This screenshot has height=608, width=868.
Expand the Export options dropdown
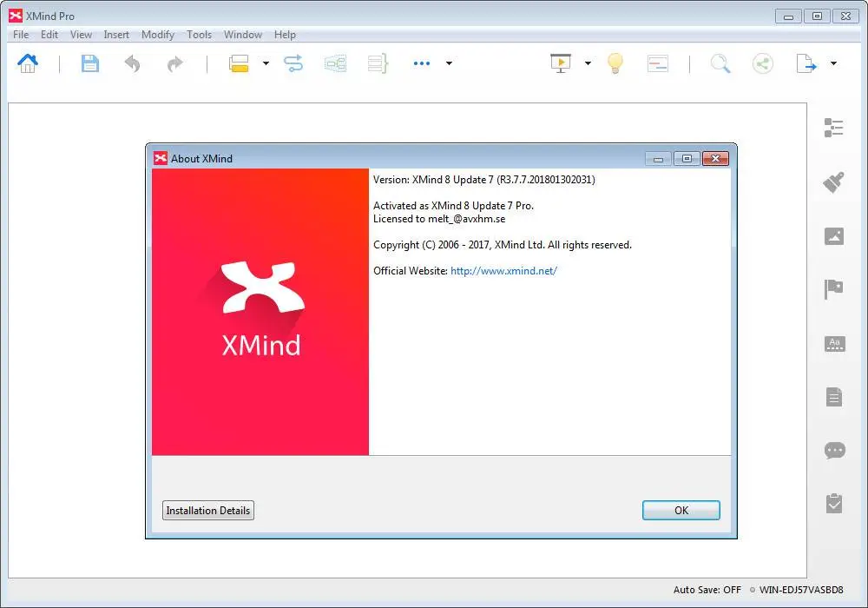coord(832,63)
